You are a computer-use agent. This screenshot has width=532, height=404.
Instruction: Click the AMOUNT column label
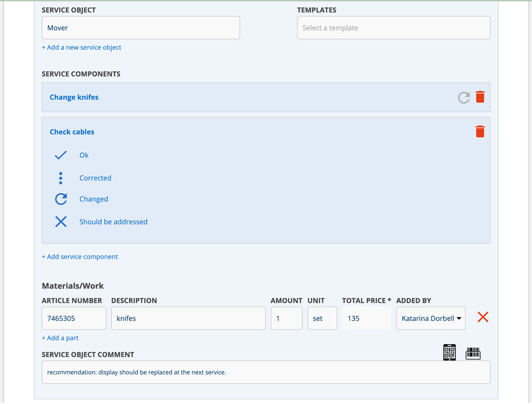[286, 301]
